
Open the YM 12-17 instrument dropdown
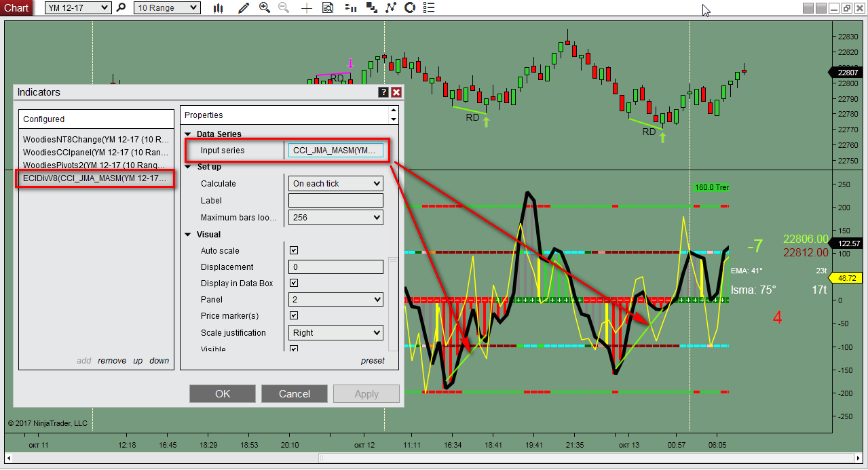coord(78,8)
